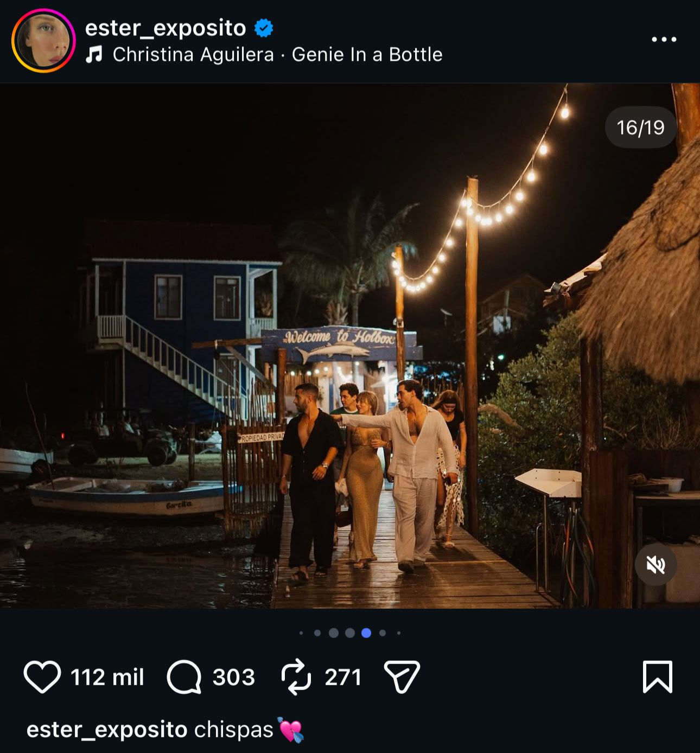Open ester_exposito profile from header username
Screen dimensions: 700x753
coord(166,28)
